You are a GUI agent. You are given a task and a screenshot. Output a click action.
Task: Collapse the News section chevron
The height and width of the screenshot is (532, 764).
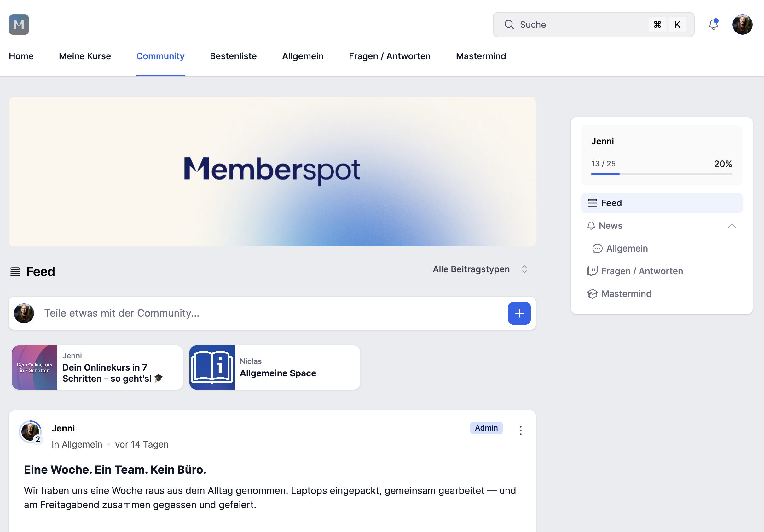[x=732, y=226]
